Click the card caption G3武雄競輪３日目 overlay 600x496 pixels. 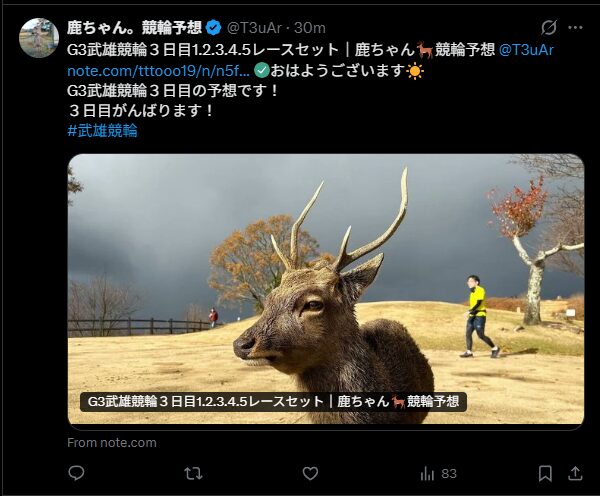coord(273,401)
